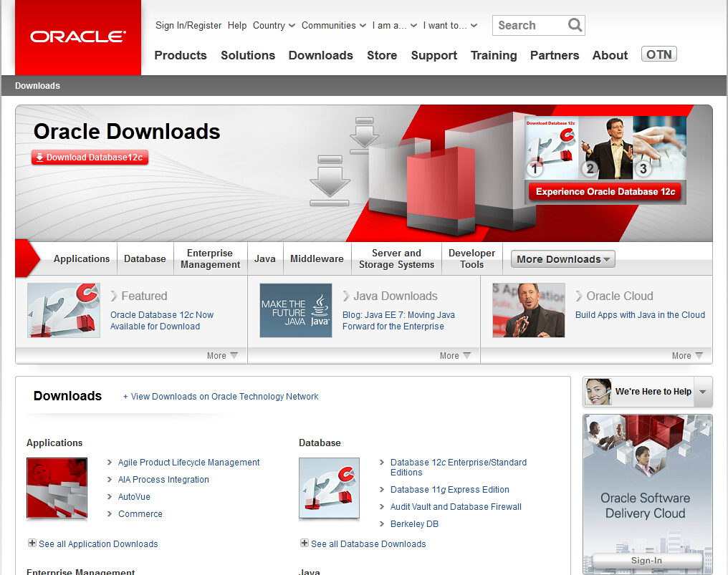Image resolution: width=728 pixels, height=575 pixels.
Task: Select banner slide number 3
Action: pyautogui.click(x=643, y=168)
